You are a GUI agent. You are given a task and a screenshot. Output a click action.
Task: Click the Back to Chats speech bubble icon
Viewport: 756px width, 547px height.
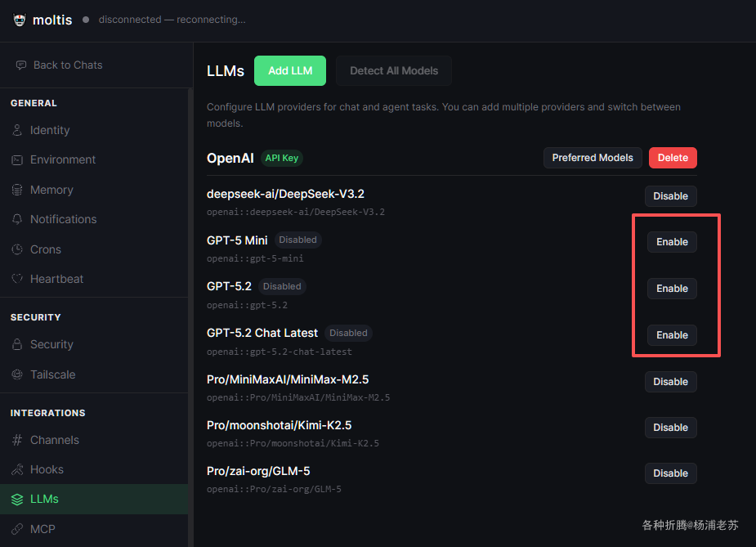tap(20, 65)
